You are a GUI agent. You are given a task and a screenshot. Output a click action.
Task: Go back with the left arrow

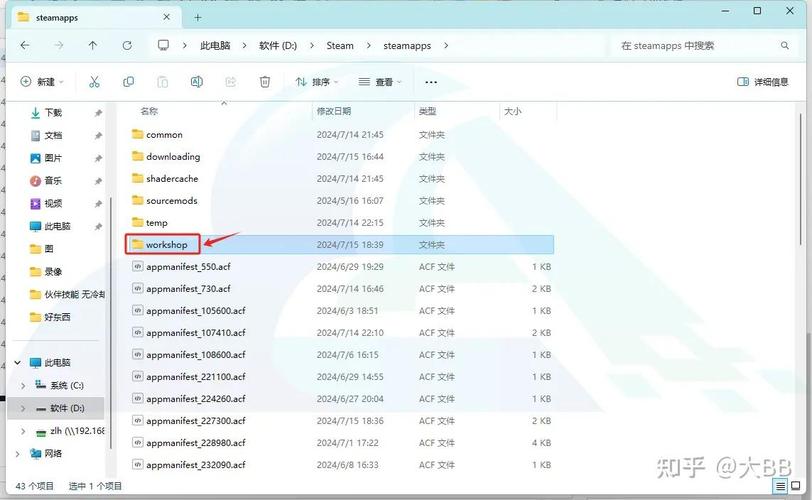25,46
